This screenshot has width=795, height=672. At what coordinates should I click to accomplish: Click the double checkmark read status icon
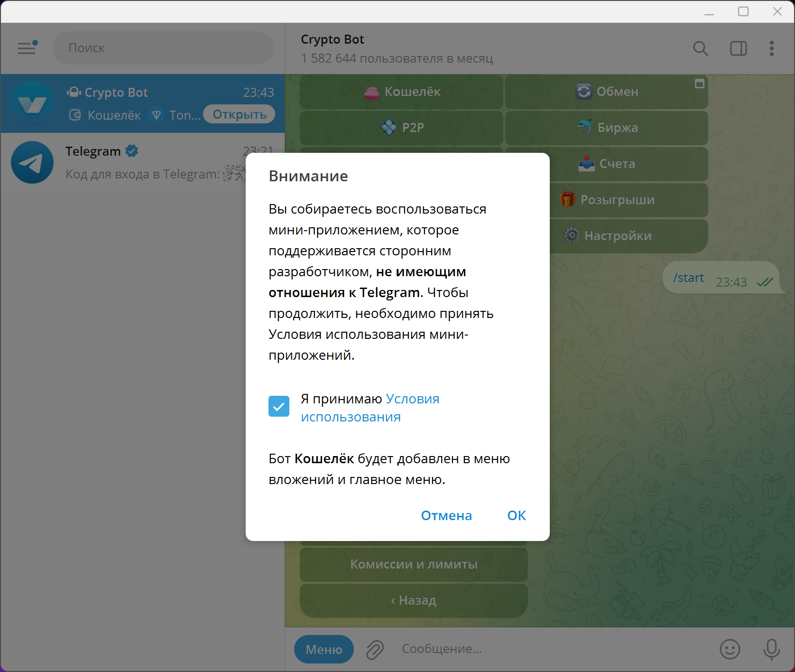coord(765,282)
